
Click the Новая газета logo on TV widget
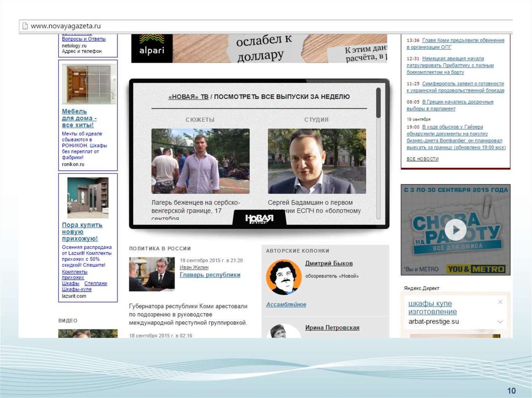(259, 218)
